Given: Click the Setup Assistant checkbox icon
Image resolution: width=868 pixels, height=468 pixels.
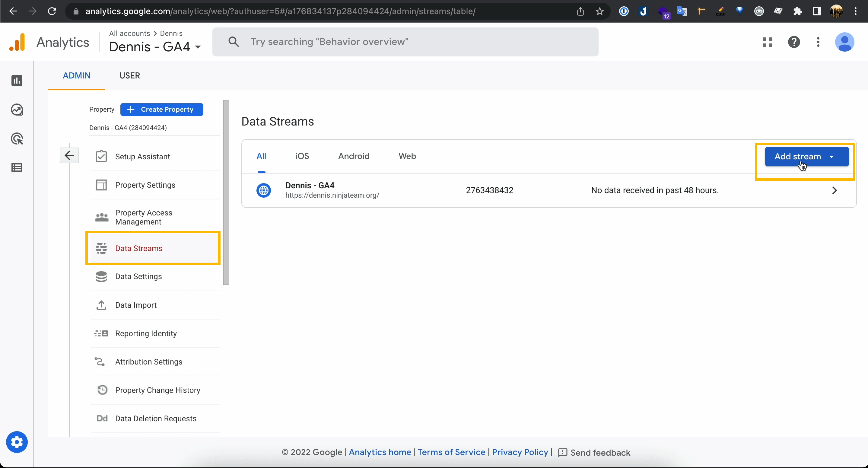Looking at the screenshot, I should 101,156.
